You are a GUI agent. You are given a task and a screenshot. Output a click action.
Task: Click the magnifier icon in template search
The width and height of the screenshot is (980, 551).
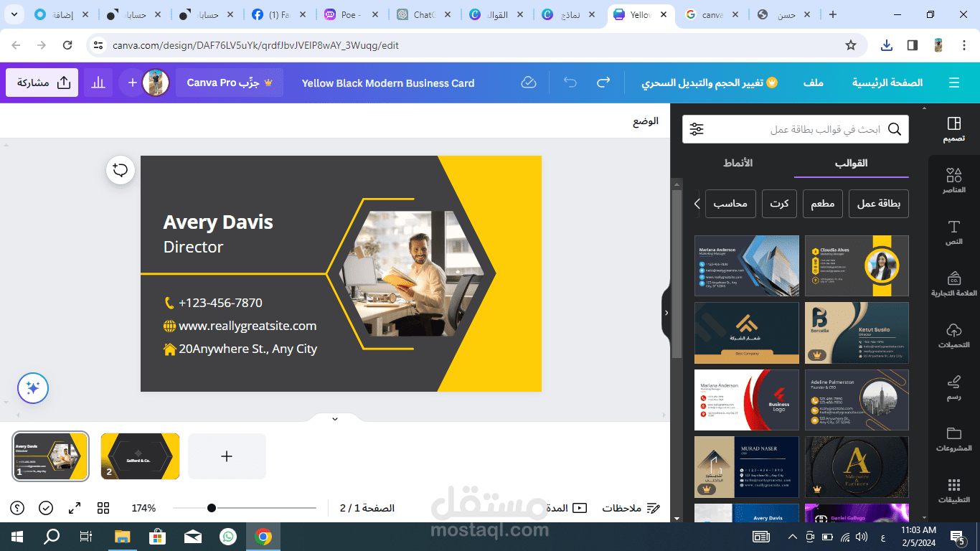click(x=895, y=129)
